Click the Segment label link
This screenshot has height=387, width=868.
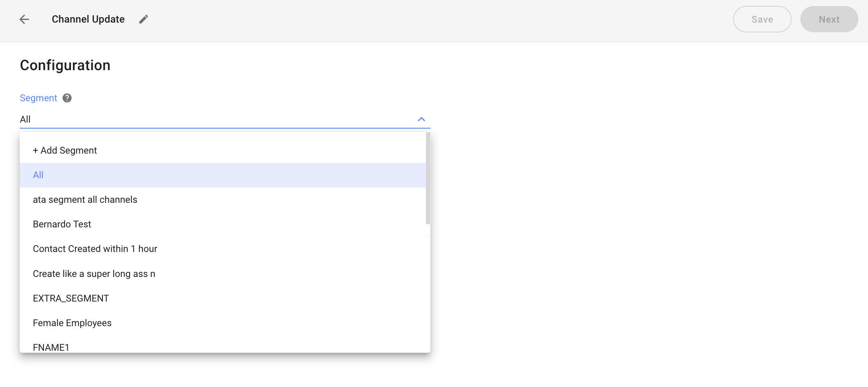pyautogui.click(x=38, y=98)
